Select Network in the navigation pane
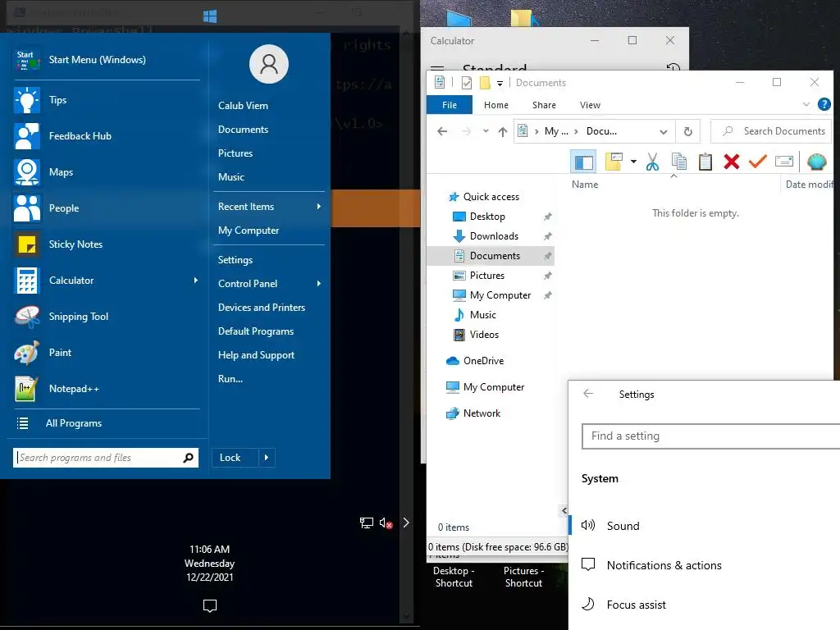Viewport: 840px width, 630px height. coord(481,413)
